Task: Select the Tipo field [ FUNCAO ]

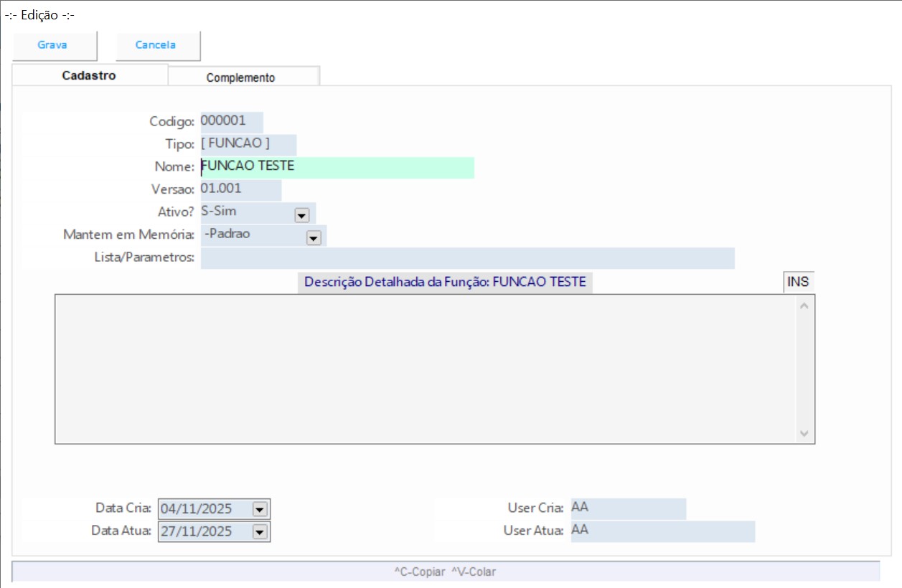Action: click(x=248, y=144)
